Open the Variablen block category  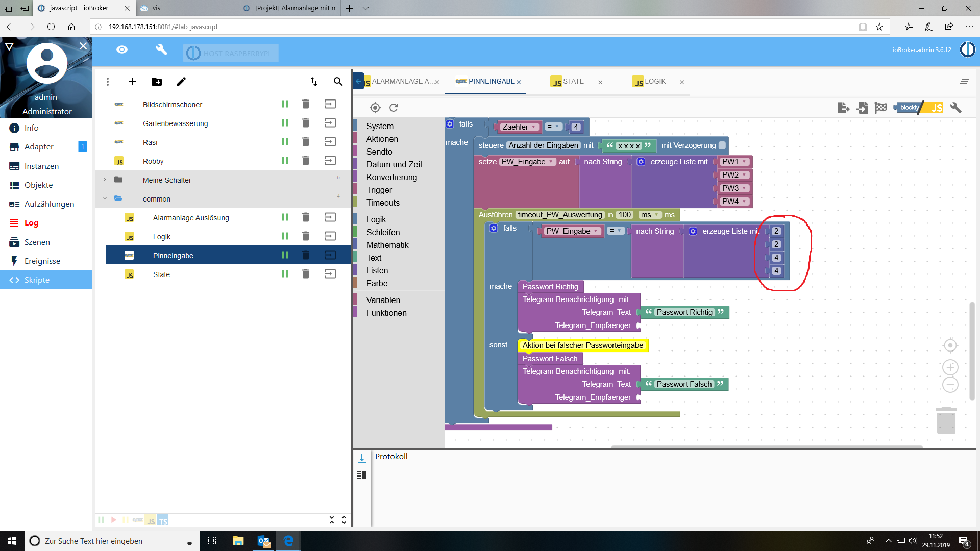383,300
